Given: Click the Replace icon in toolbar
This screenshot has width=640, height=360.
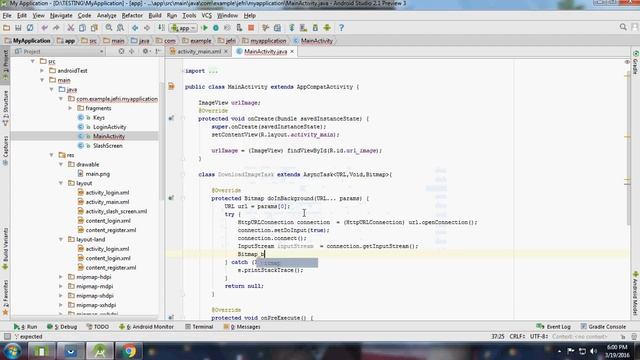Looking at the screenshot, I should (x=120, y=28).
